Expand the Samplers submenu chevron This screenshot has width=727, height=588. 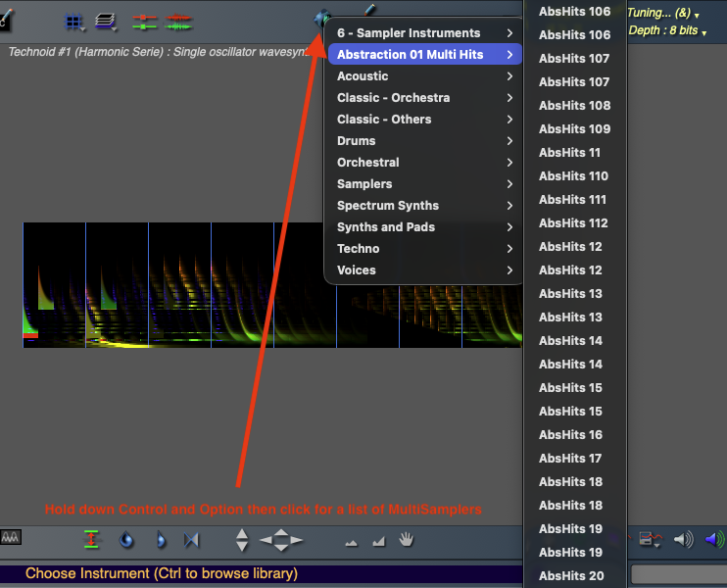click(x=509, y=184)
